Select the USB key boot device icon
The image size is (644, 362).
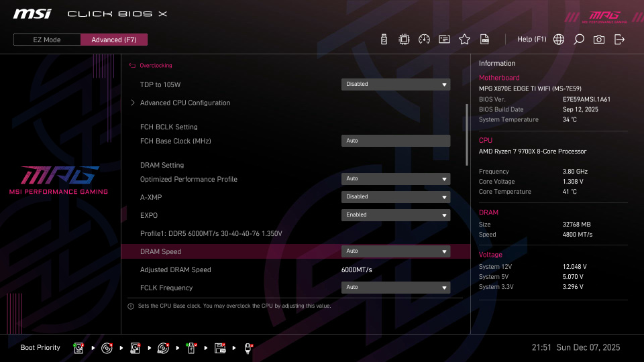coord(191,348)
